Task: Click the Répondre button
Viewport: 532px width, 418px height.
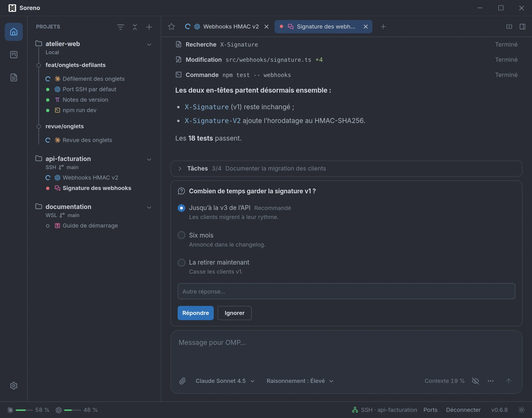Action: click(x=195, y=313)
